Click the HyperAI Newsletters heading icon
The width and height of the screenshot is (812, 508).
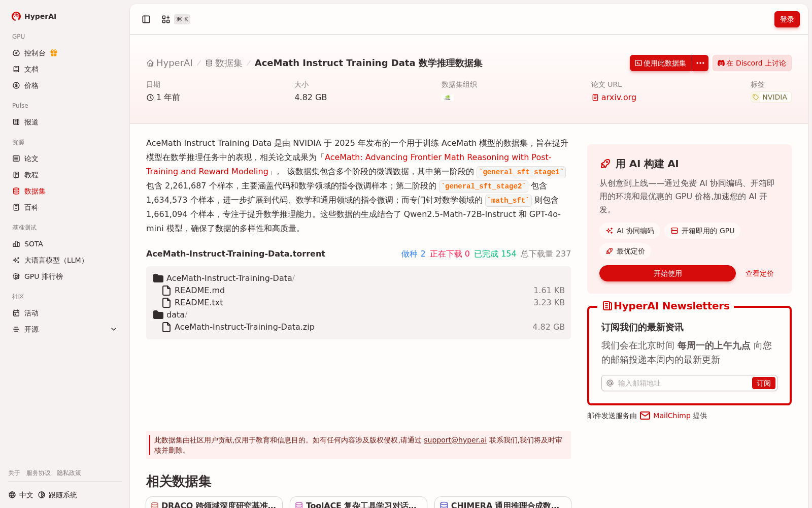(607, 306)
